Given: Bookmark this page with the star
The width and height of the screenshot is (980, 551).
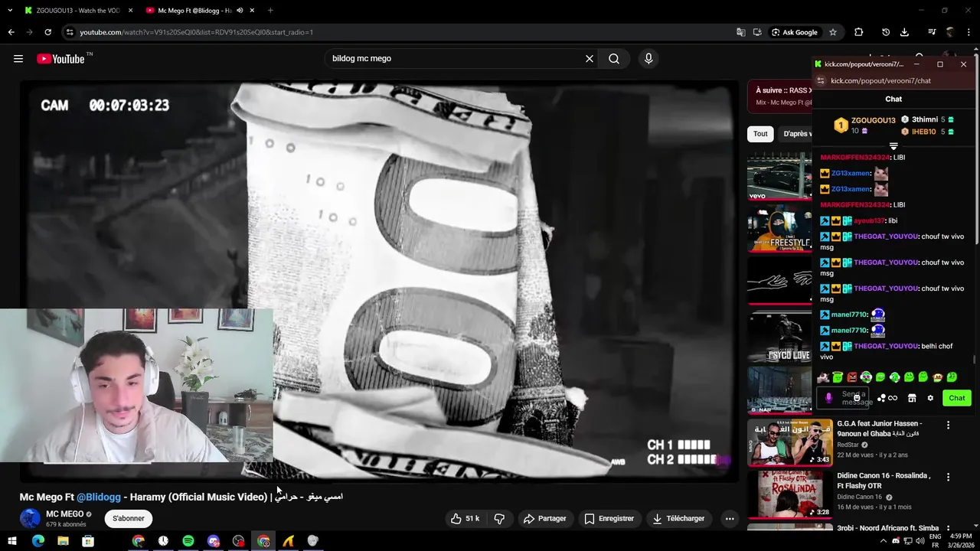Looking at the screenshot, I should tap(833, 32).
